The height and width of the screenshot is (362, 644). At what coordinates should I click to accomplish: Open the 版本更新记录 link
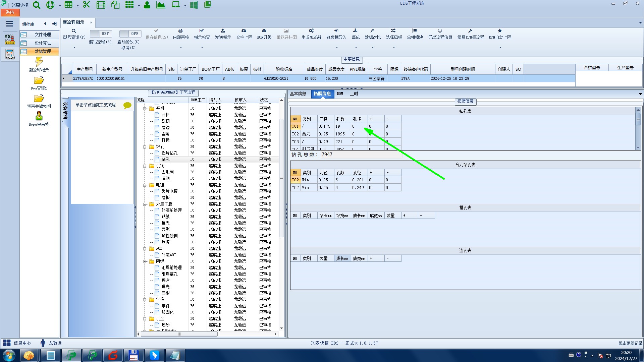click(x=630, y=343)
